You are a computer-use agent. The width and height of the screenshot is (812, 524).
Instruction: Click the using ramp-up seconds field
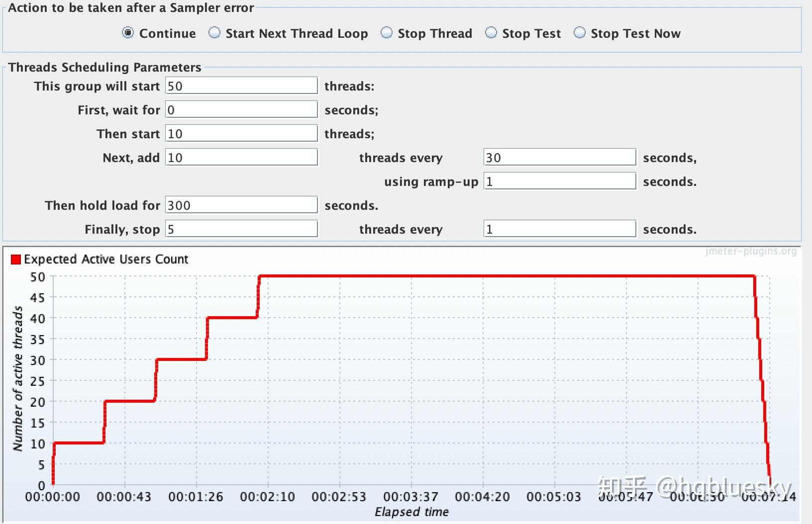coord(559,181)
